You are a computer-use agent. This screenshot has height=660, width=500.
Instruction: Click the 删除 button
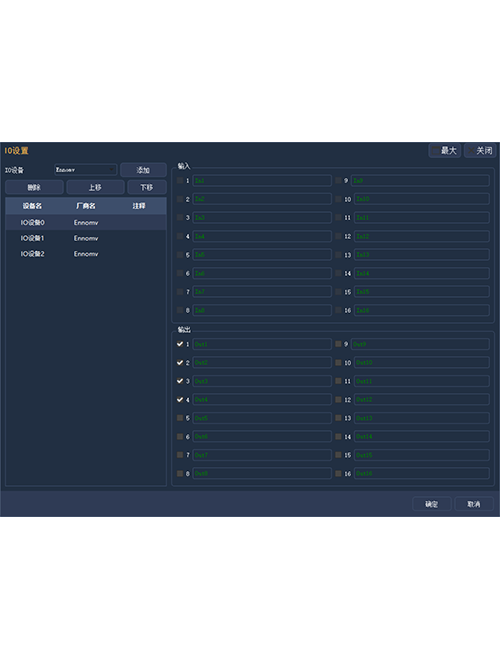(34, 187)
